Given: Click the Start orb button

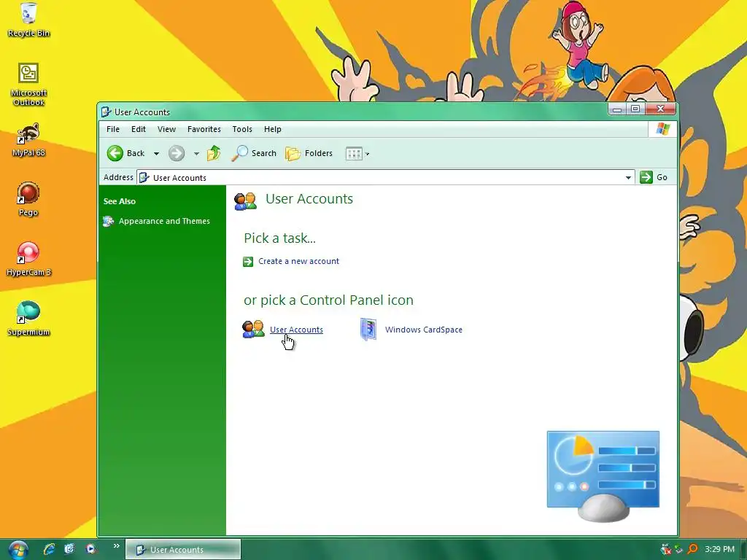Looking at the screenshot, I should (x=18, y=550).
